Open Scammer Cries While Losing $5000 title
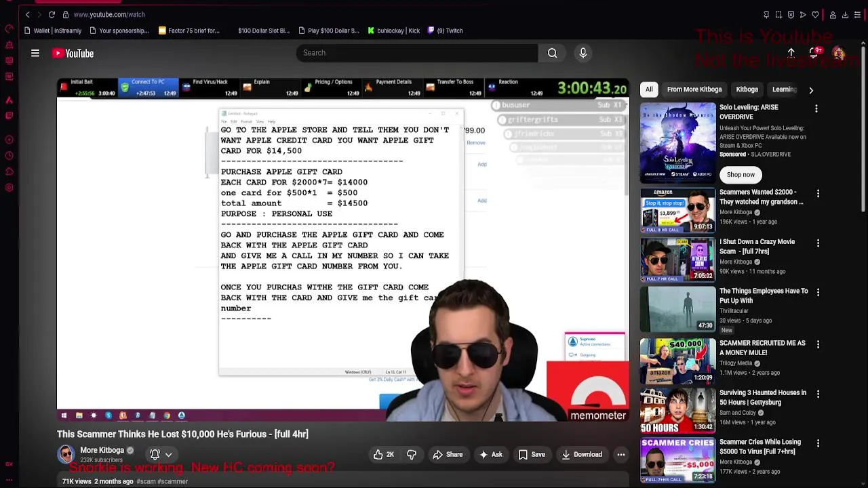This screenshot has height=488, width=868. pyautogui.click(x=760, y=447)
